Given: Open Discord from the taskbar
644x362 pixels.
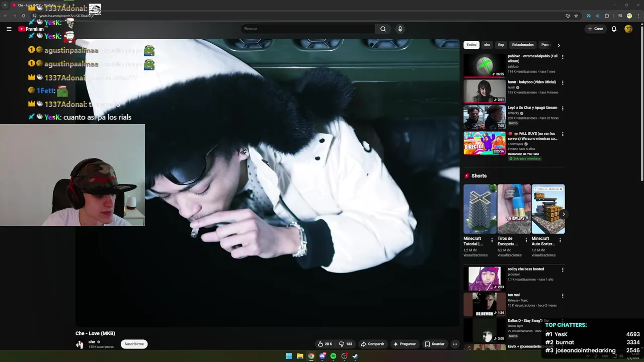Looking at the screenshot, I should tap(322, 356).
